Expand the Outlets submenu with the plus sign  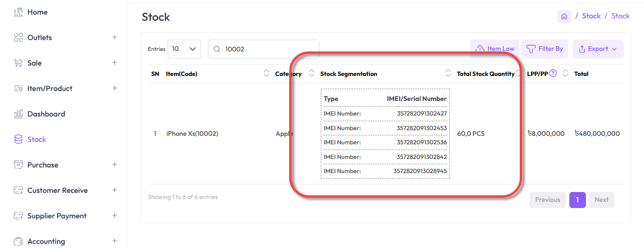[114, 37]
